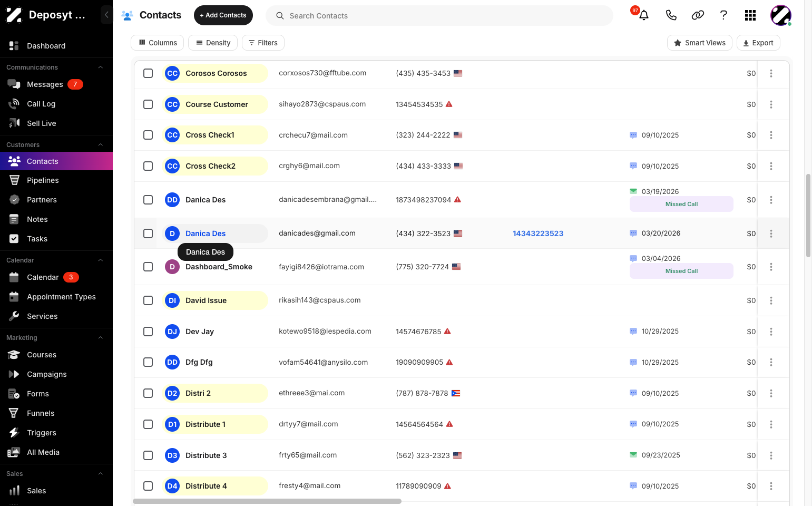This screenshot has height=506, width=812.
Task: Navigate to Dashboard
Action: (56, 46)
